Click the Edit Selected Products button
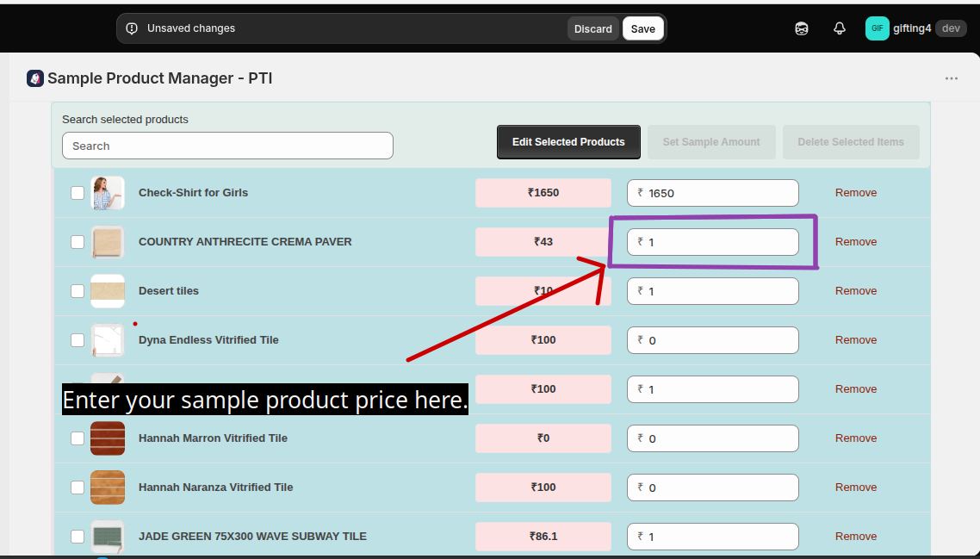The image size is (980, 559). coord(568,142)
